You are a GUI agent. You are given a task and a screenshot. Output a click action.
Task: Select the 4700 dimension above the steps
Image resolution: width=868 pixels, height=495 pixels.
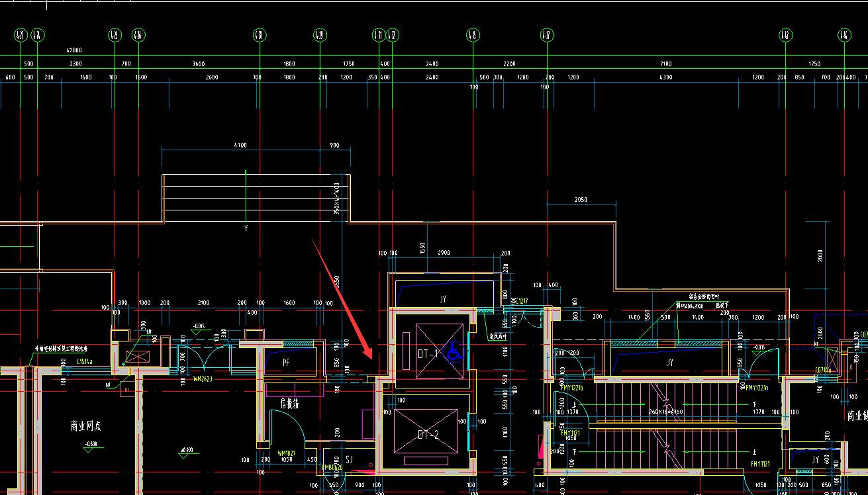pyautogui.click(x=240, y=145)
